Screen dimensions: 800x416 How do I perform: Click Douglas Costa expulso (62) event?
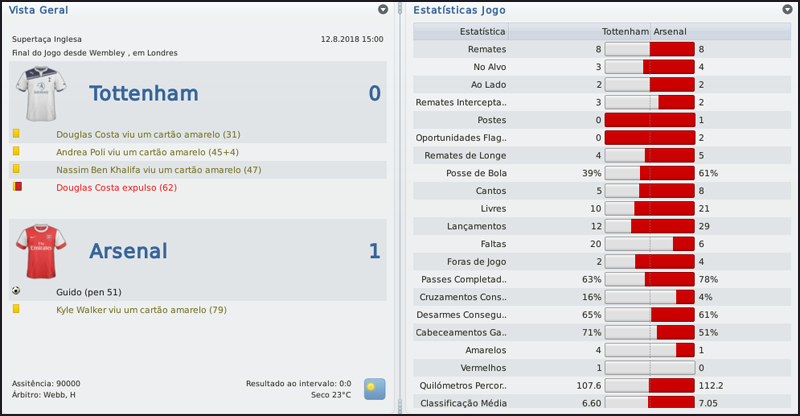(116, 187)
